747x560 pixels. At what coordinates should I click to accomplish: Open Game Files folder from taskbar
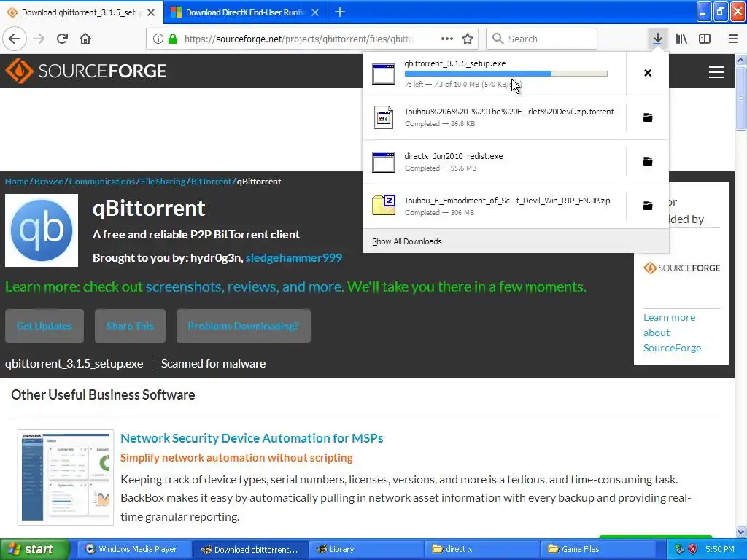tap(598, 549)
